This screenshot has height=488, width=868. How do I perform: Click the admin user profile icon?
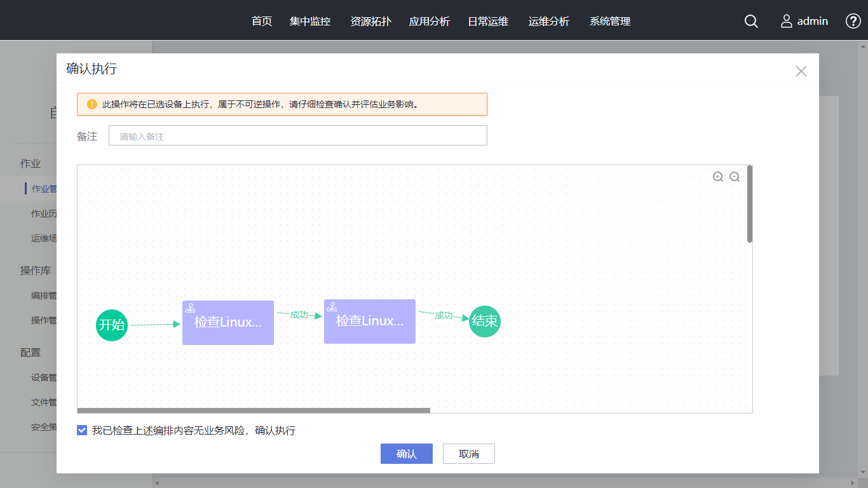(x=787, y=21)
